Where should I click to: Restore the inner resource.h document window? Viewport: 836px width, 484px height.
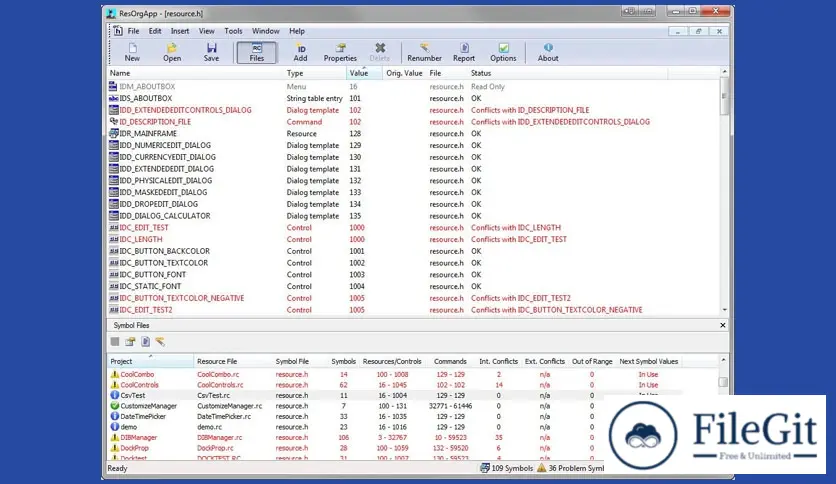(698, 31)
